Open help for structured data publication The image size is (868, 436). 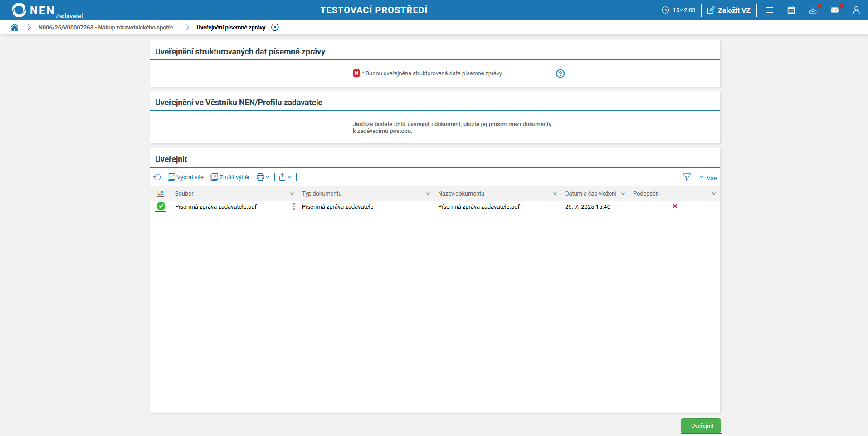[560, 73]
